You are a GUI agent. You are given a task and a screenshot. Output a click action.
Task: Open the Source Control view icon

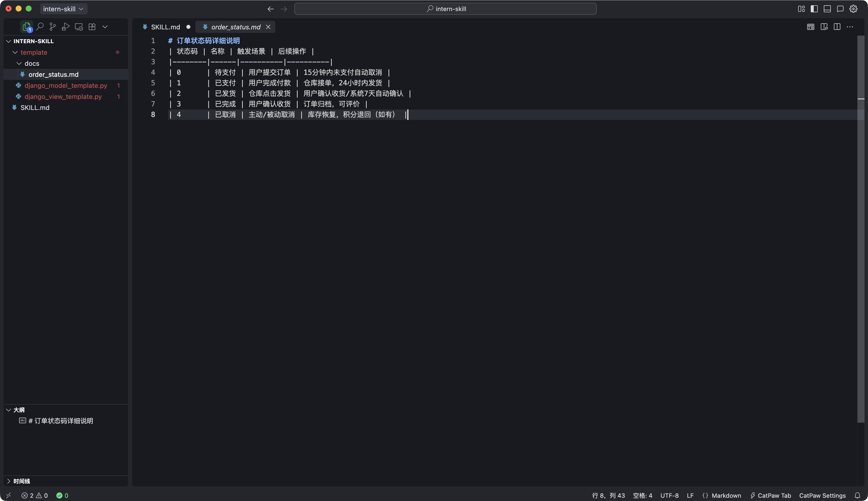53,27
